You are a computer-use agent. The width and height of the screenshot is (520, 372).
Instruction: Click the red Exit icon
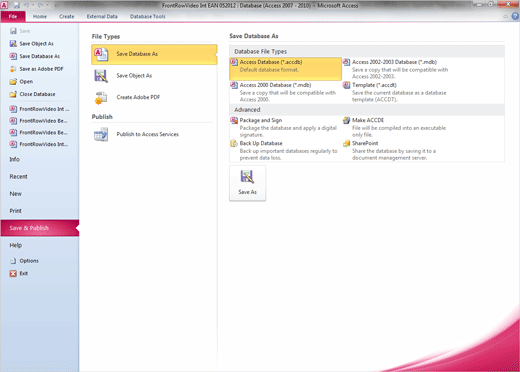tap(13, 274)
